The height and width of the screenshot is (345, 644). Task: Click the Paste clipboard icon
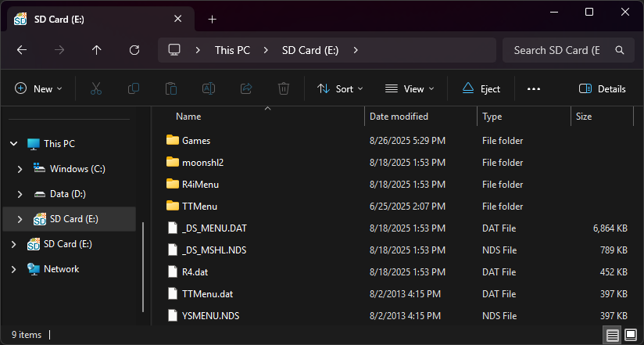tap(171, 88)
